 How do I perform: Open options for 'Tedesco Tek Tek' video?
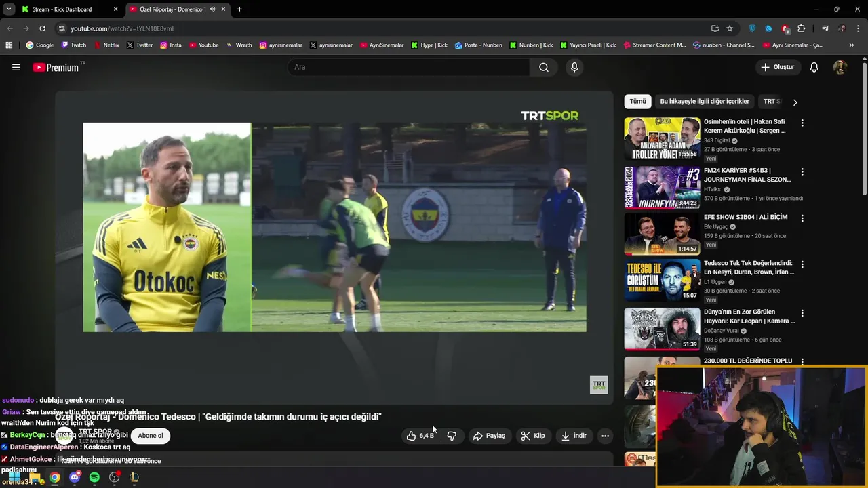pyautogui.click(x=802, y=264)
